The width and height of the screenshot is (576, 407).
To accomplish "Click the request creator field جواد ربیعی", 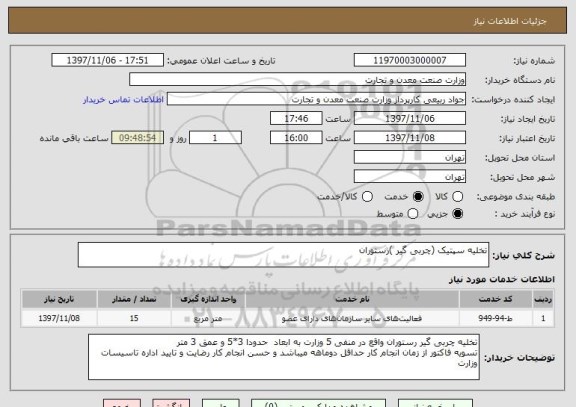I will coord(316,99).
